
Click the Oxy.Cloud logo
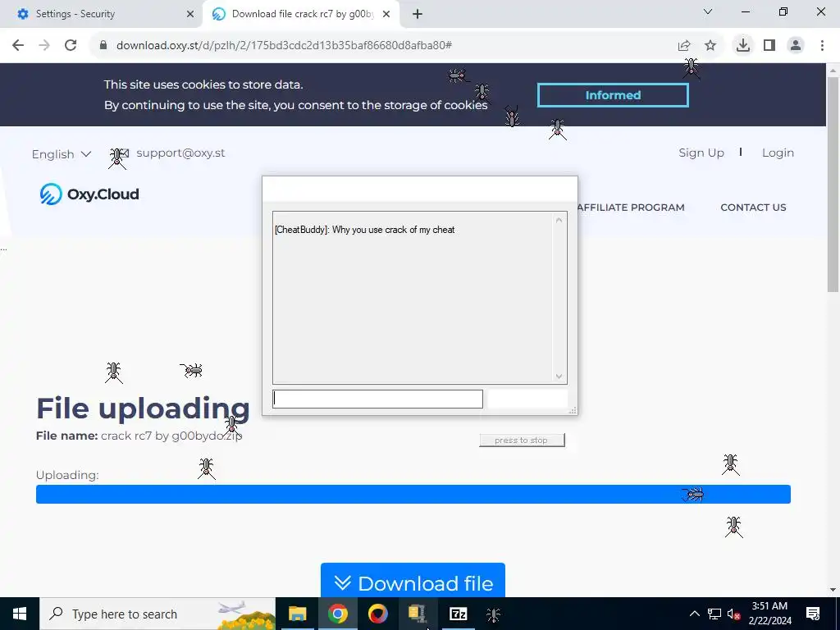pyautogui.click(x=89, y=194)
